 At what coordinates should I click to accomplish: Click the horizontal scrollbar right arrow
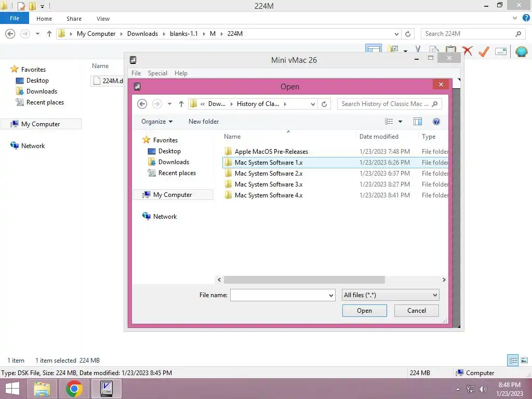[444, 280]
